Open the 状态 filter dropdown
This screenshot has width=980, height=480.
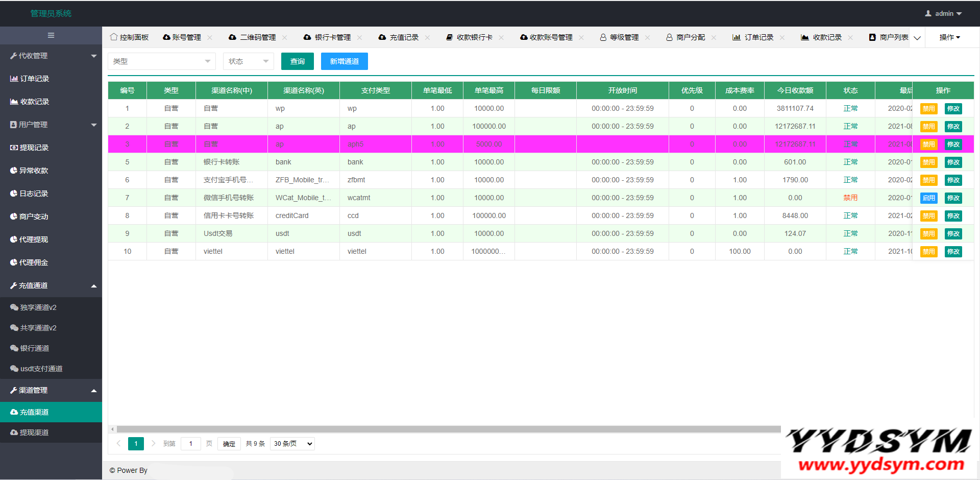[248, 61]
